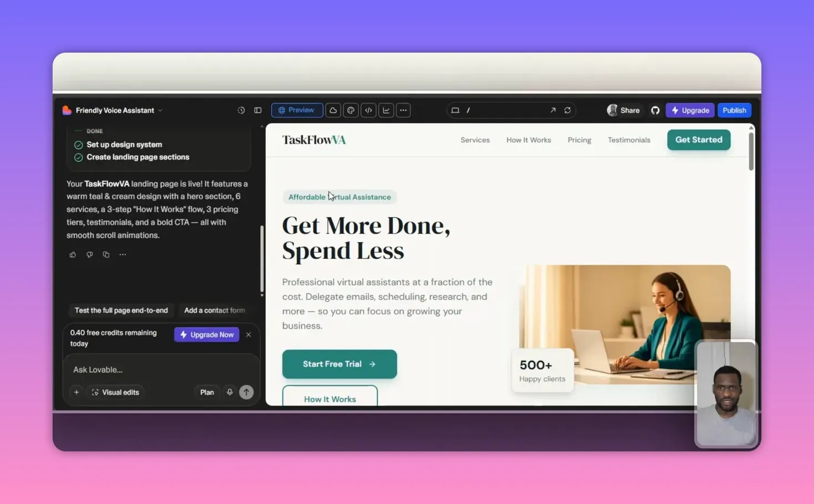
Task: Toggle the device size preview icon
Action: coord(455,110)
